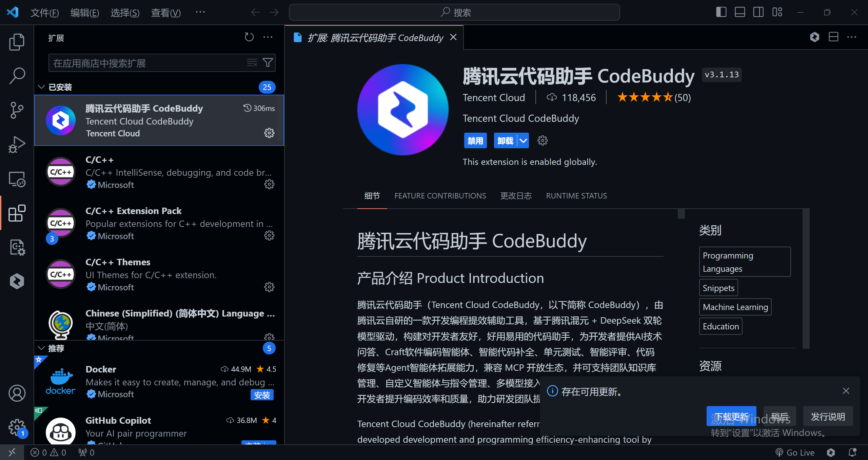This screenshot has height=460, width=868.
Task: Collapse the installed extensions section
Action: click(x=41, y=87)
